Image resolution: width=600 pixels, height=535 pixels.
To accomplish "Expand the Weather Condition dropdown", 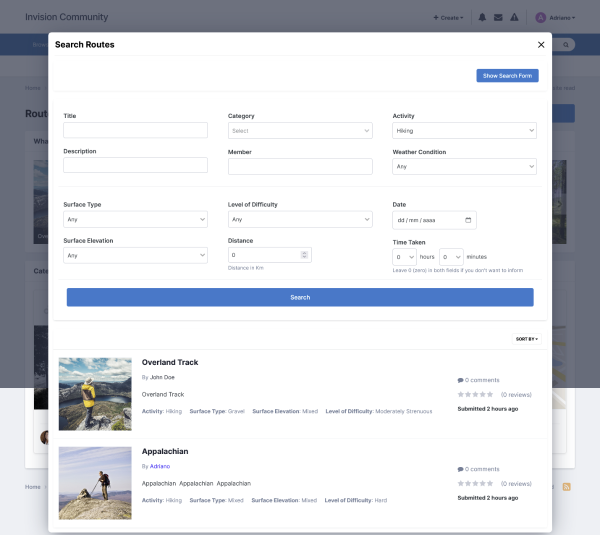I will click(464, 167).
